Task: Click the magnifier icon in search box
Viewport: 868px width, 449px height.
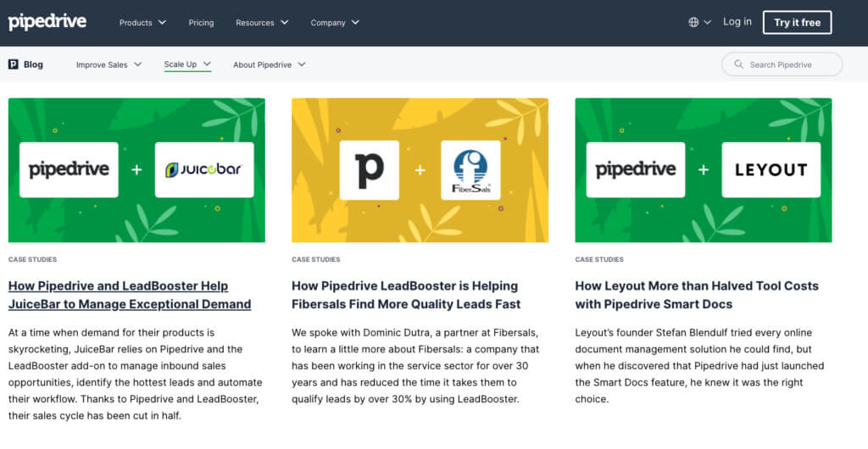Action: click(738, 64)
